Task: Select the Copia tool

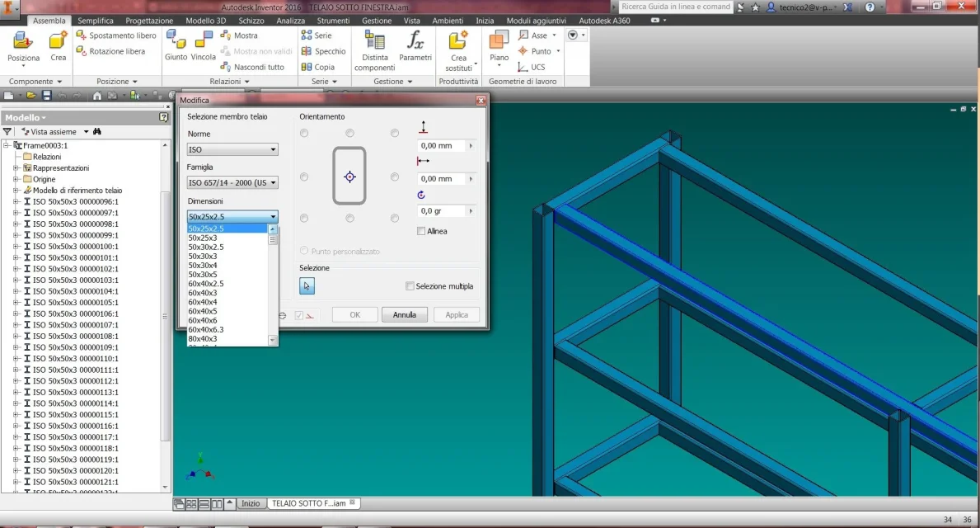Action: [x=317, y=67]
